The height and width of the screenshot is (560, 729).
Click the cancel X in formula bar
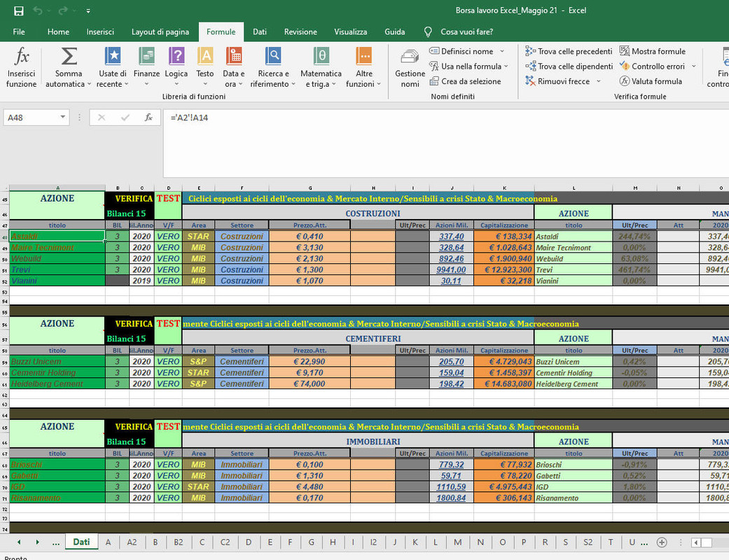point(102,118)
